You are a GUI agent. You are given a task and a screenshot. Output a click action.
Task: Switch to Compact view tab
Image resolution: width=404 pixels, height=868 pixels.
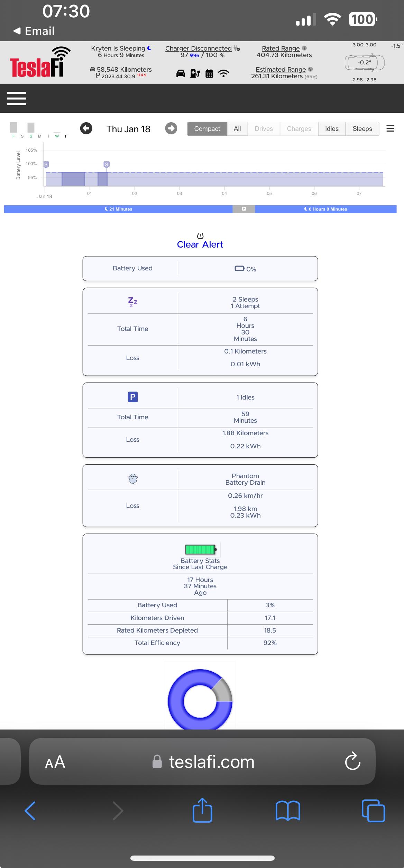coord(207,129)
